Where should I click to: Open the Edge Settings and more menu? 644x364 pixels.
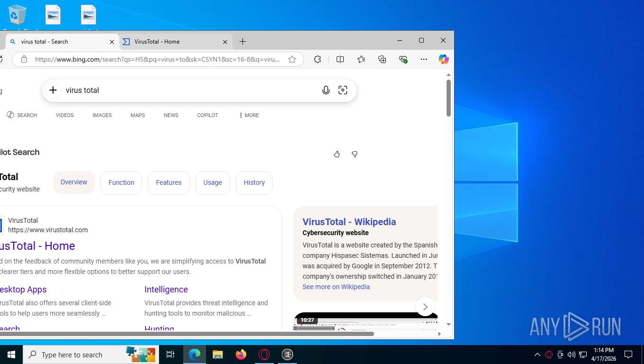click(424, 59)
